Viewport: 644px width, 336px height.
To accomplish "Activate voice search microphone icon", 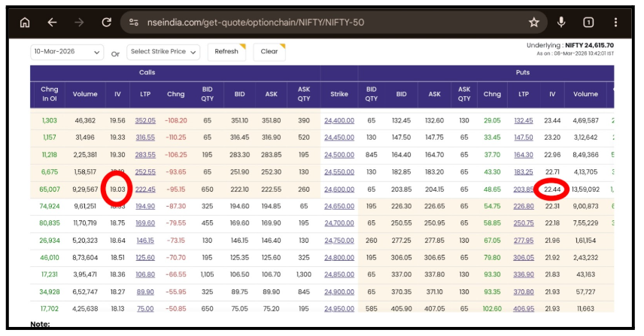I will coord(561,23).
